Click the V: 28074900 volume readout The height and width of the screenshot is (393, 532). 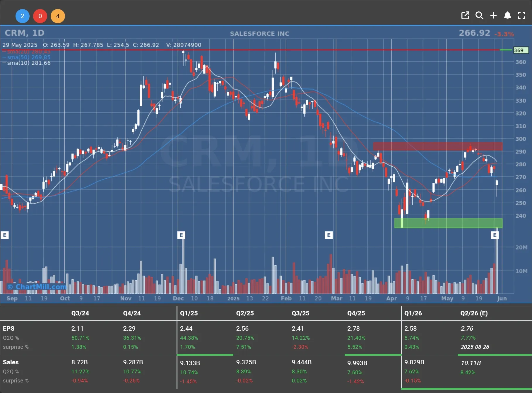[184, 45]
